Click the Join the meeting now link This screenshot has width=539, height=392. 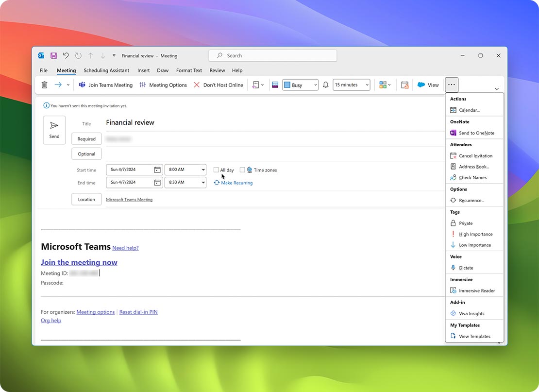tap(79, 262)
